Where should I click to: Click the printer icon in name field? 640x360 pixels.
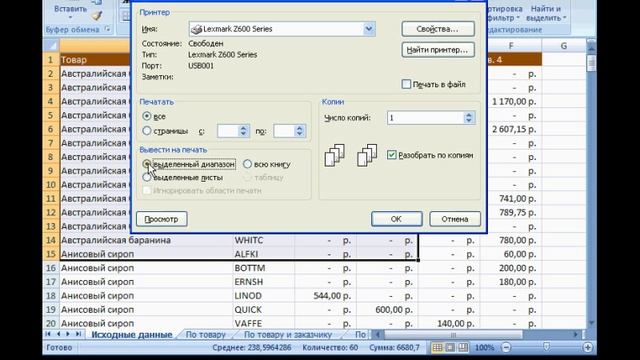pos(196,29)
